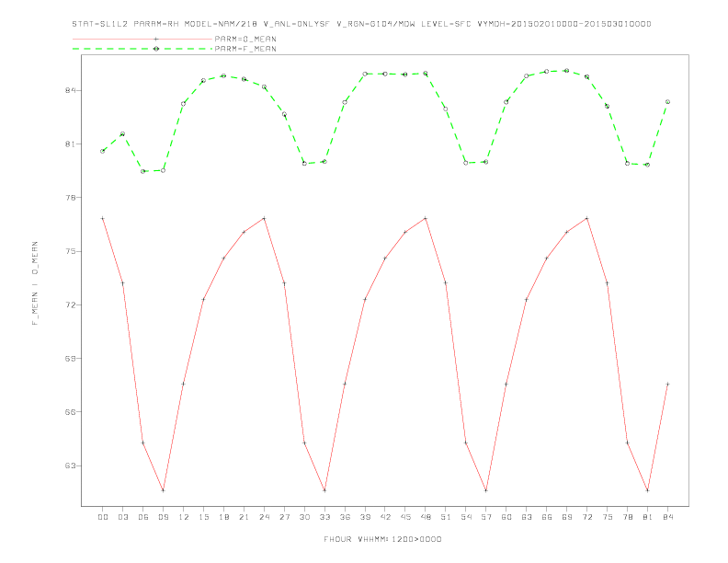Click the y-axis tick value 66

click(70, 411)
